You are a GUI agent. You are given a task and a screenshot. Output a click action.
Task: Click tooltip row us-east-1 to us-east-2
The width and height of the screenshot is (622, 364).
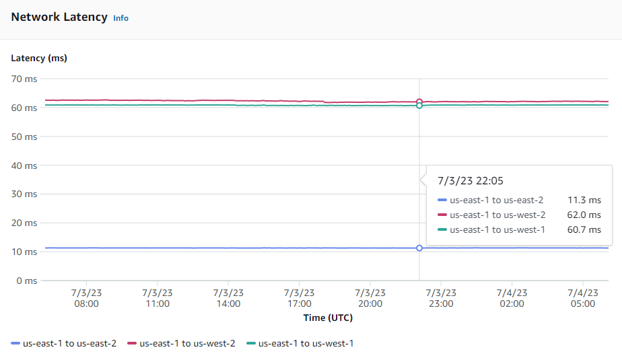[x=519, y=201]
